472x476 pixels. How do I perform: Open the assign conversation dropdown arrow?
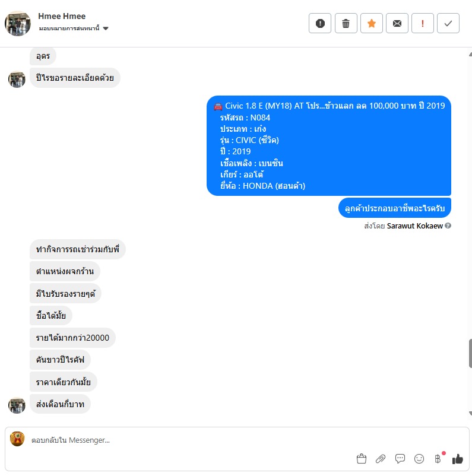(x=106, y=28)
